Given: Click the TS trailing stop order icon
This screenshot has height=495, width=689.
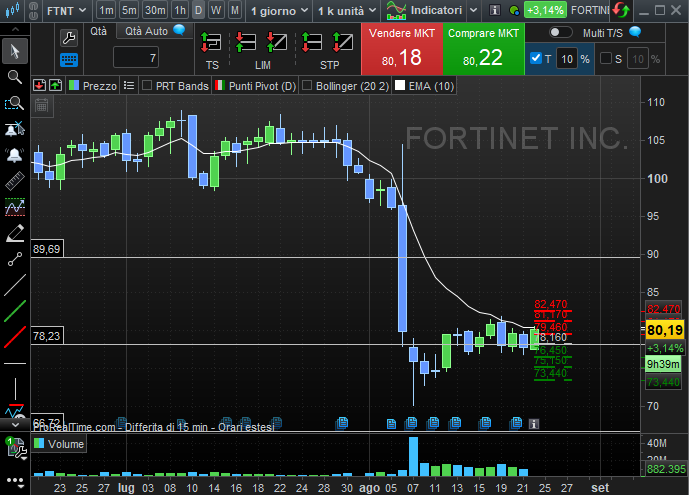Looking at the screenshot, I should coord(211,43).
